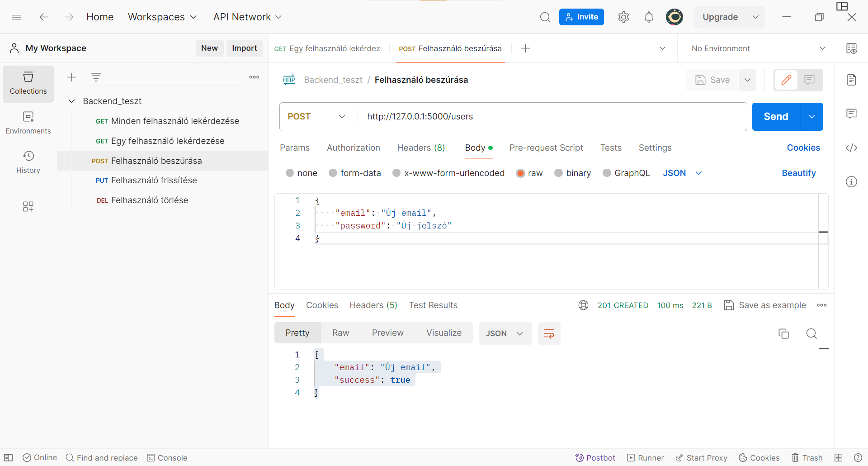Image resolution: width=868 pixels, height=466 pixels.
Task: Switch to the Pre-request Script tab
Action: 546,148
